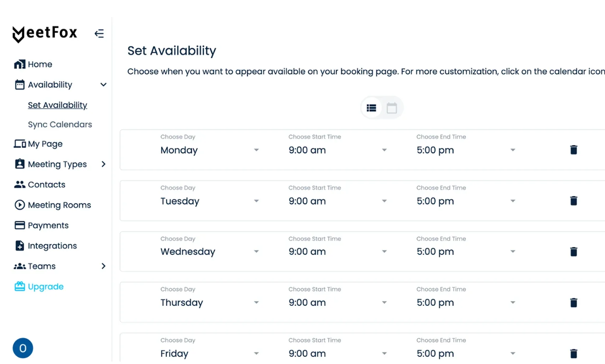
Task: Open the Payments page
Action: 48,225
